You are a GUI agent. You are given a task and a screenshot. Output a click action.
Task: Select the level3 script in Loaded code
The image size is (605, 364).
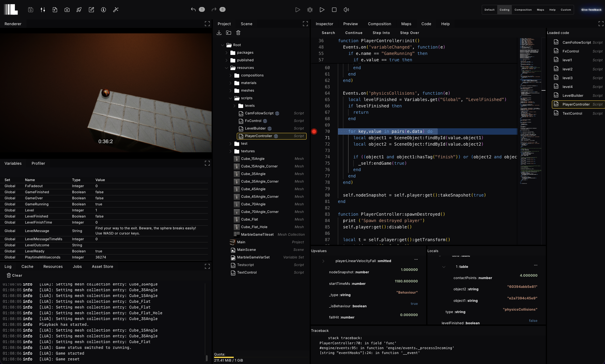(567, 78)
